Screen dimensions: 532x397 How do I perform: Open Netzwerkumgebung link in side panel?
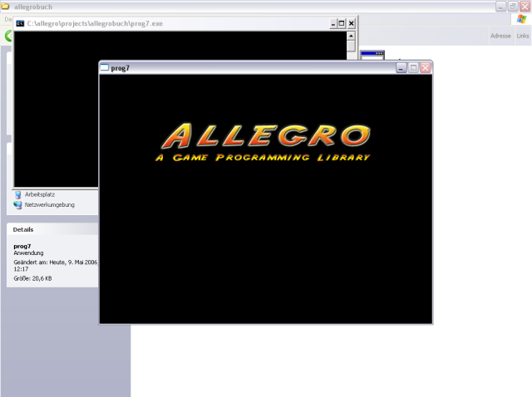(x=50, y=205)
